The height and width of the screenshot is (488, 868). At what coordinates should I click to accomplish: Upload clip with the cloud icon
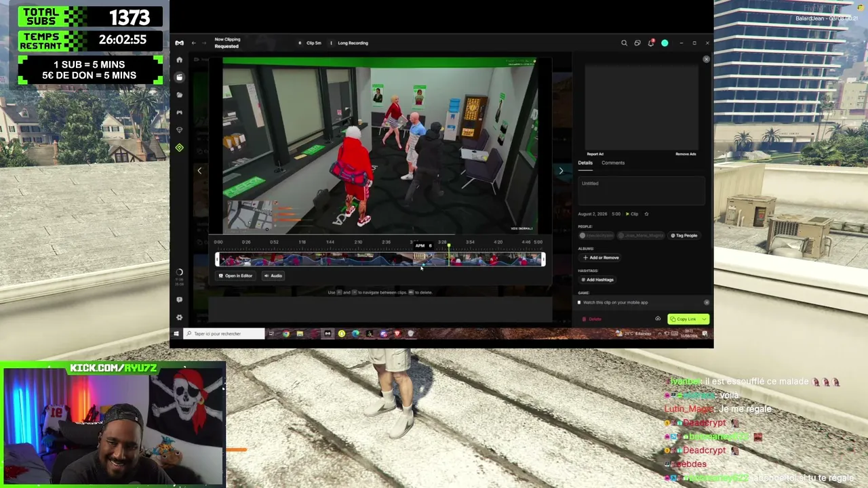pos(658,319)
